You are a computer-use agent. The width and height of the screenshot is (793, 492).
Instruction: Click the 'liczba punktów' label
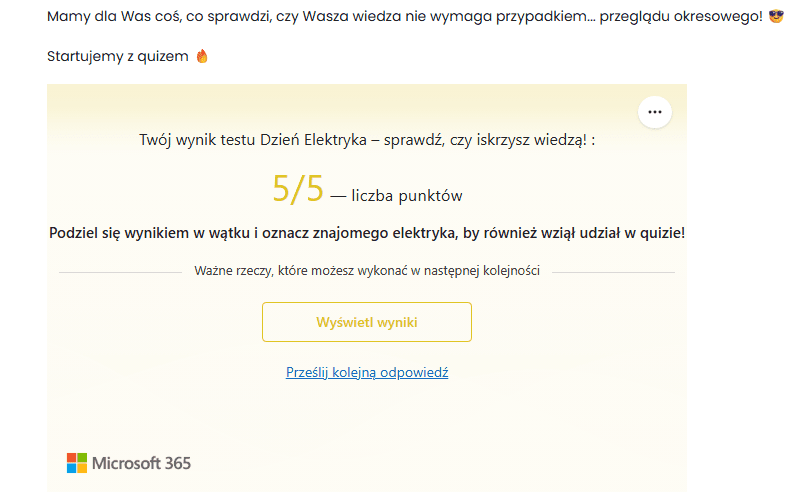point(407,196)
